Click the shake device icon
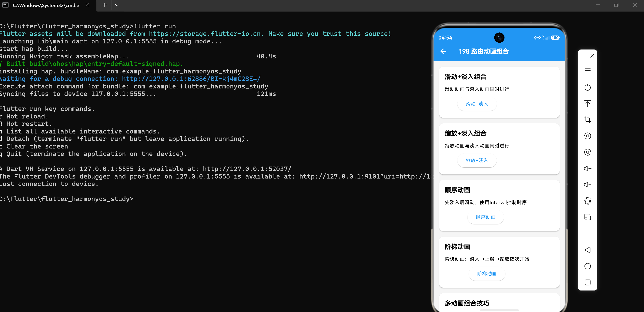The width and height of the screenshot is (644, 312). point(587,201)
